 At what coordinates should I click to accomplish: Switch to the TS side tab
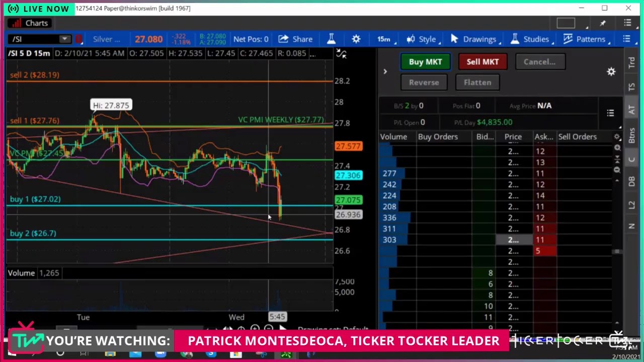point(631,87)
